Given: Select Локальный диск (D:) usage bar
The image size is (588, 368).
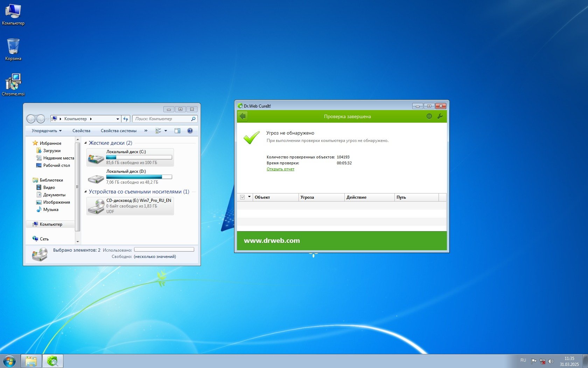Looking at the screenshot, I should [139, 177].
